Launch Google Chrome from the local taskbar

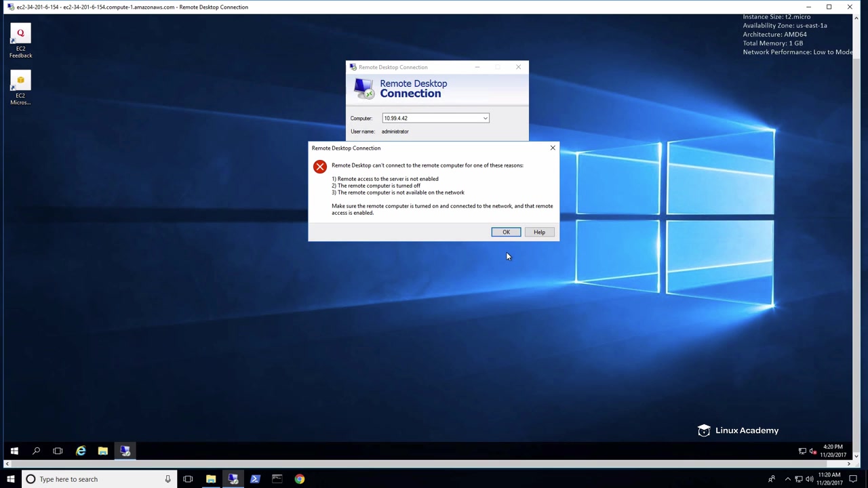click(x=300, y=479)
